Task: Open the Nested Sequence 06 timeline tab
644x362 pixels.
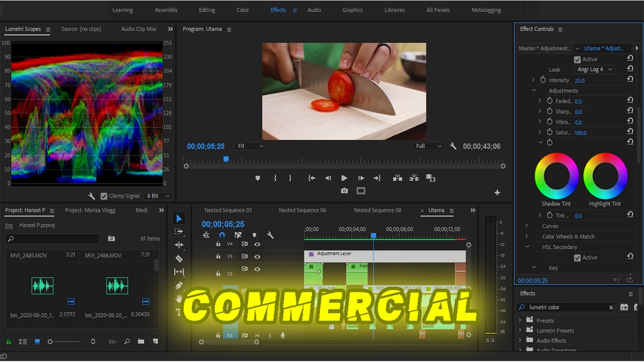Action: click(303, 210)
